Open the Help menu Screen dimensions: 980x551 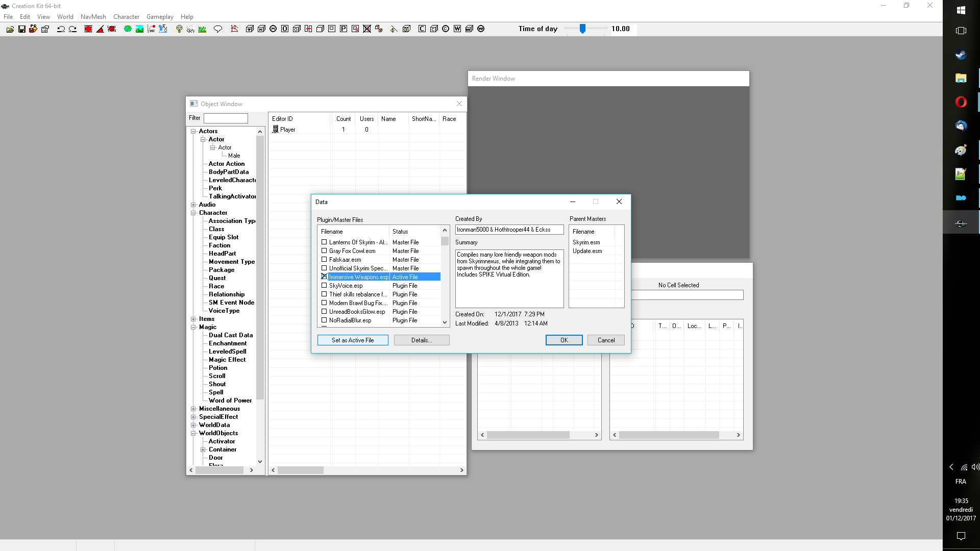[187, 17]
